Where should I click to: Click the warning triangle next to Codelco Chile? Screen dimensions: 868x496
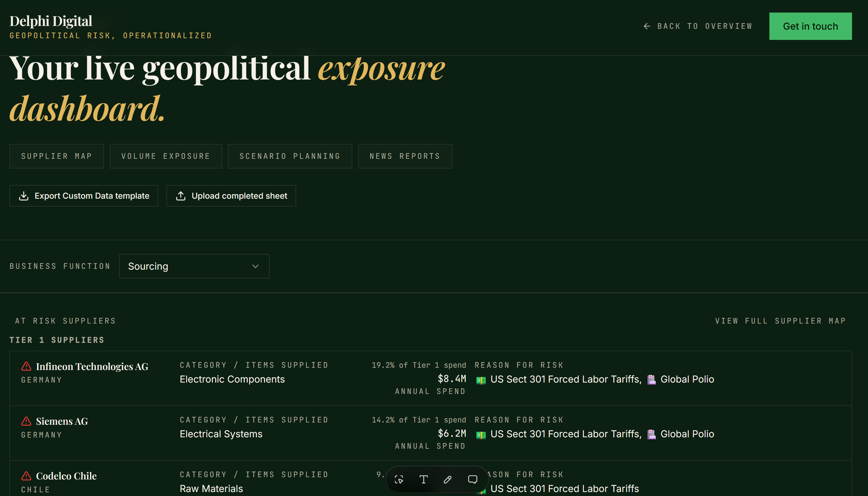(x=26, y=475)
